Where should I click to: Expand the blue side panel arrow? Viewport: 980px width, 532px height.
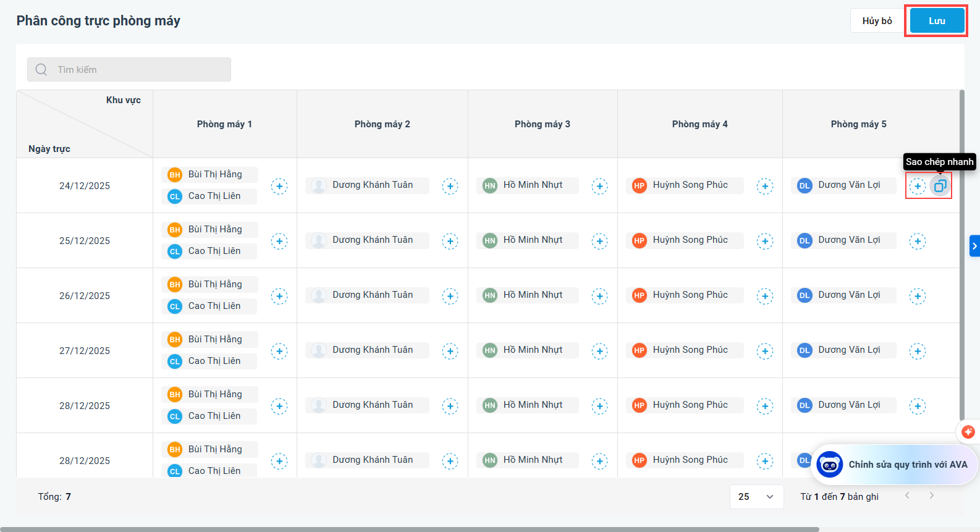click(x=974, y=246)
